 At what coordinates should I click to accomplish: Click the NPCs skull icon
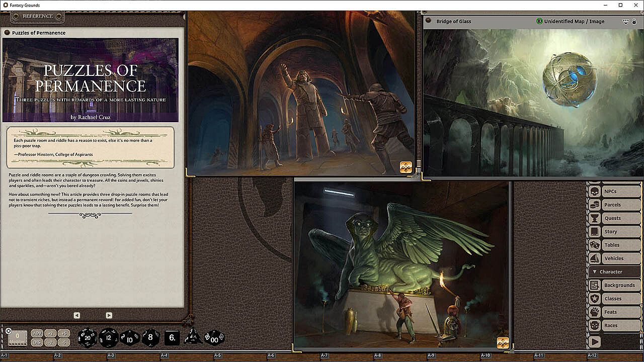(594, 192)
